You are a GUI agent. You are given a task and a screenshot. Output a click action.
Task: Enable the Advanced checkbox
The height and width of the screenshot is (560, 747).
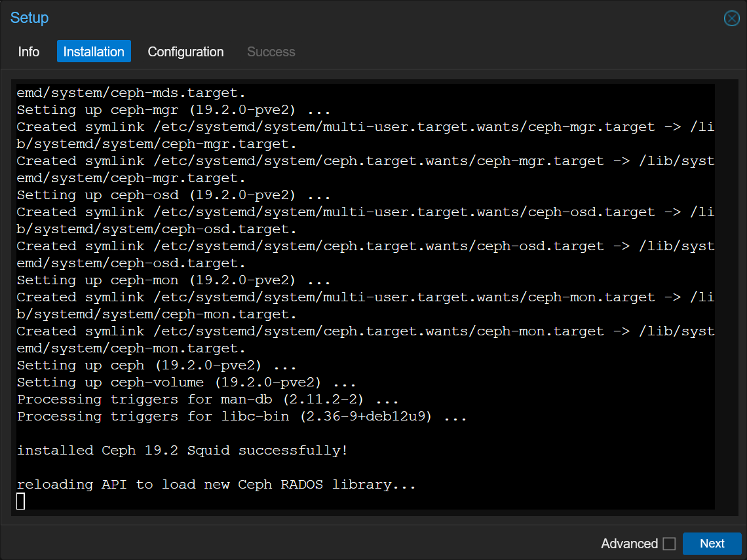coord(669,544)
